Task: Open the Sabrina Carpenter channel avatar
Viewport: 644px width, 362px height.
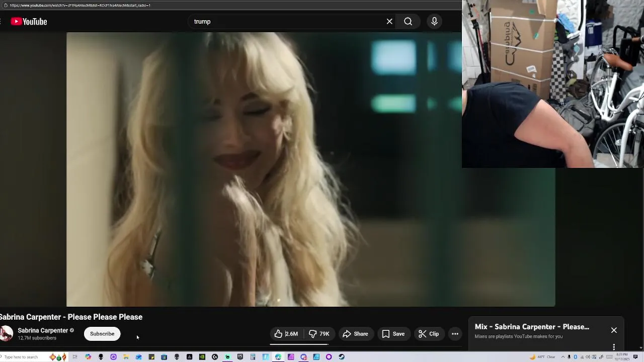Action: [6, 333]
